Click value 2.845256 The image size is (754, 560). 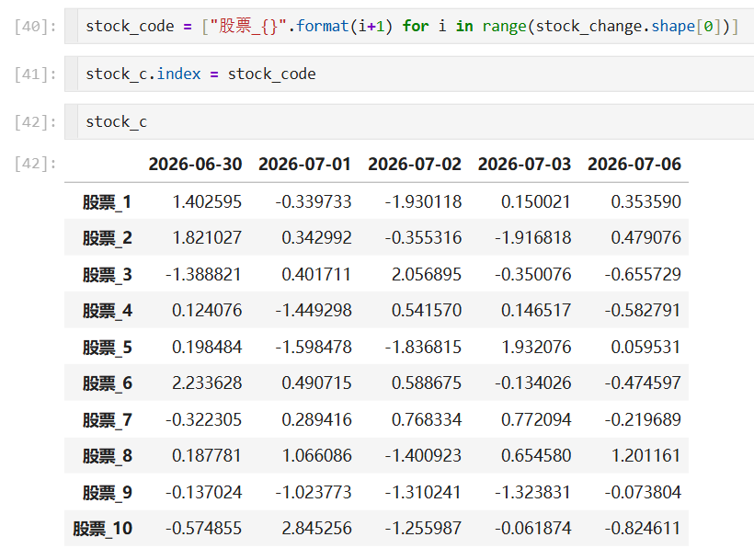coord(316,528)
